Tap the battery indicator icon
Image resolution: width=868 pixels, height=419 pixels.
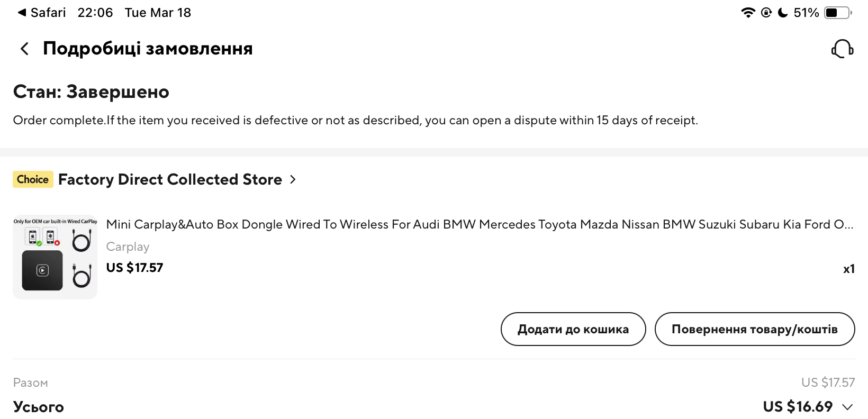tap(838, 13)
